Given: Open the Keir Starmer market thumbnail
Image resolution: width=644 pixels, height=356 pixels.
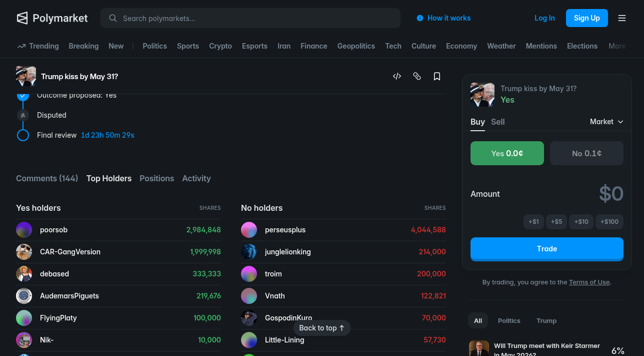Looking at the screenshot, I should pos(479,348).
